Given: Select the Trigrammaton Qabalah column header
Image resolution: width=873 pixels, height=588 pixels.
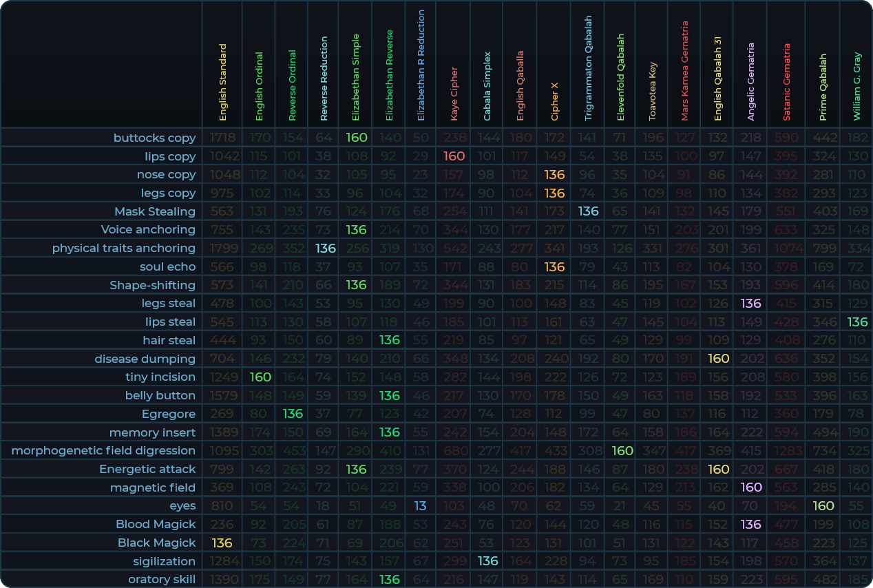Looking at the screenshot, I should (588, 69).
